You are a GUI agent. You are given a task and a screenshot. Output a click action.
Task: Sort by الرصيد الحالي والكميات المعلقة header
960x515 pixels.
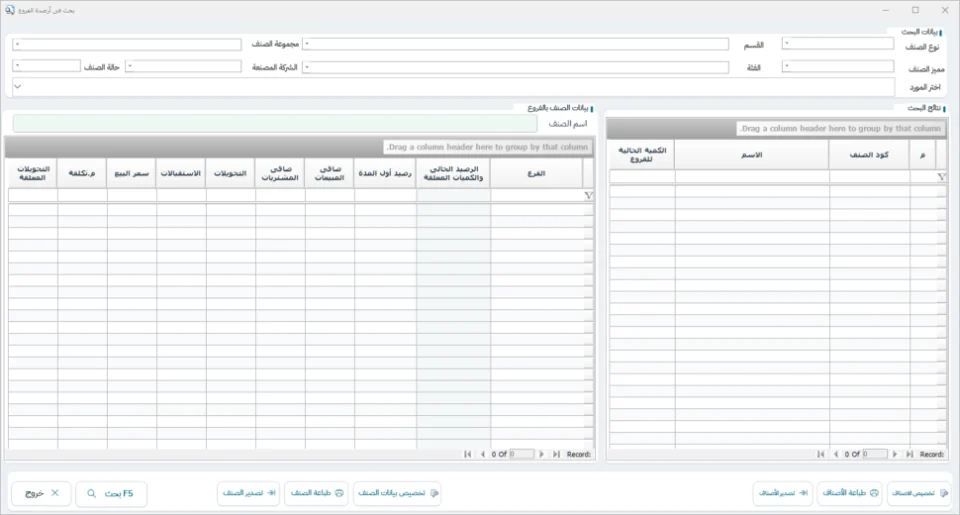click(x=453, y=173)
